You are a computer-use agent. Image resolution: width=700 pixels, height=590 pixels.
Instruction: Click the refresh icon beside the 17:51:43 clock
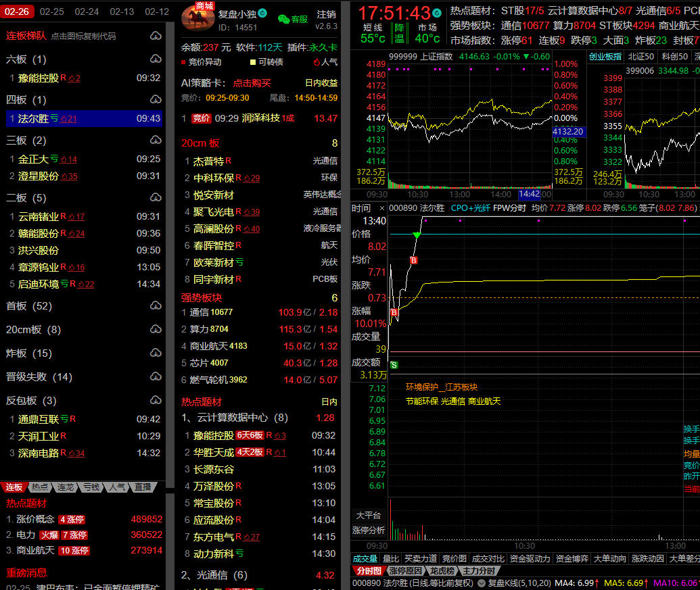point(437,13)
